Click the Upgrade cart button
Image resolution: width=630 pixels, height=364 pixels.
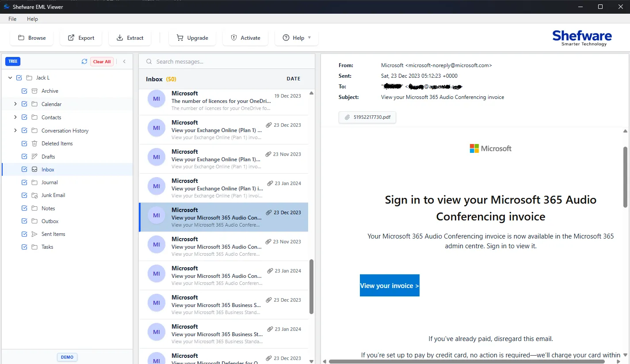(x=192, y=38)
